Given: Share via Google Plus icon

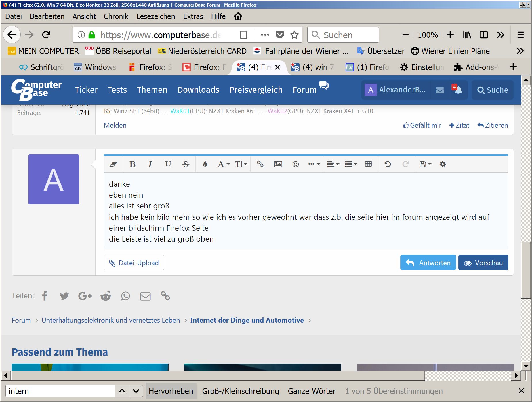Looking at the screenshot, I should [85, 296].
